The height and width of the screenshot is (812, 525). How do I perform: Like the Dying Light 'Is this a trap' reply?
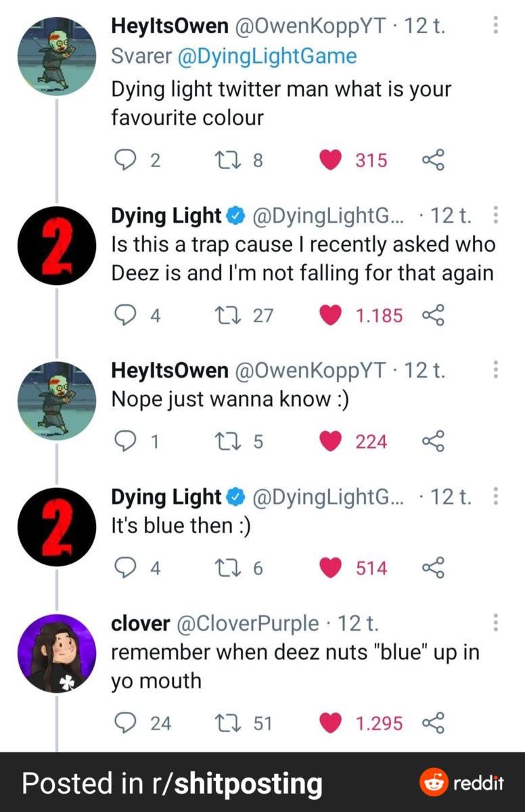point(330,315)
